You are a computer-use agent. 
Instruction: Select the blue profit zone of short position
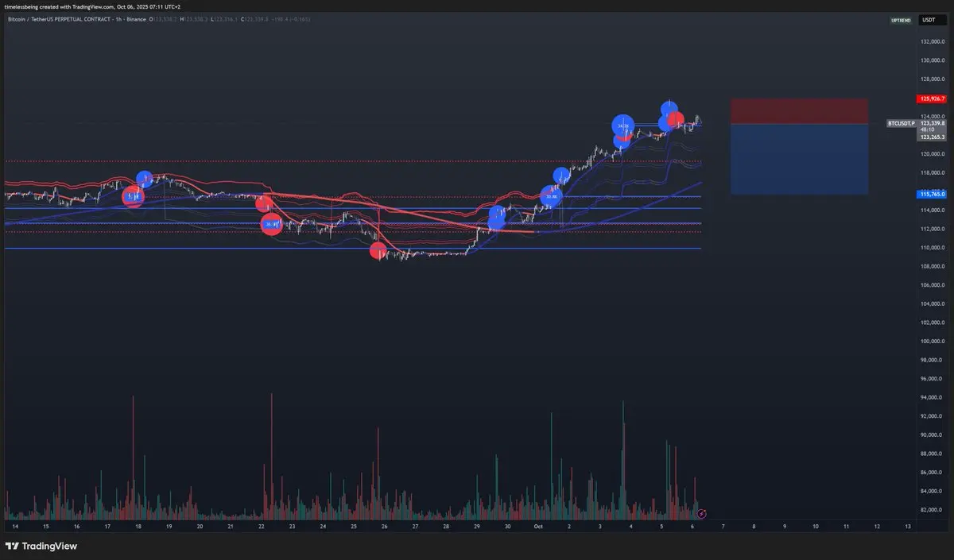799,159
